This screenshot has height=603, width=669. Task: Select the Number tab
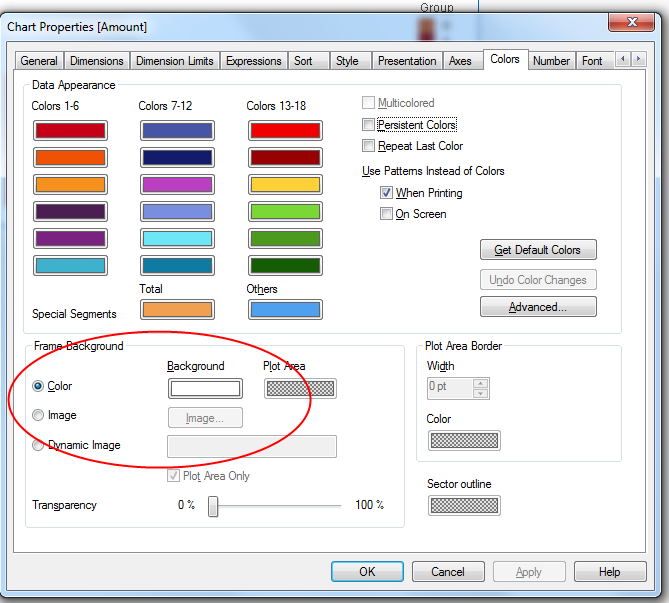551,61
